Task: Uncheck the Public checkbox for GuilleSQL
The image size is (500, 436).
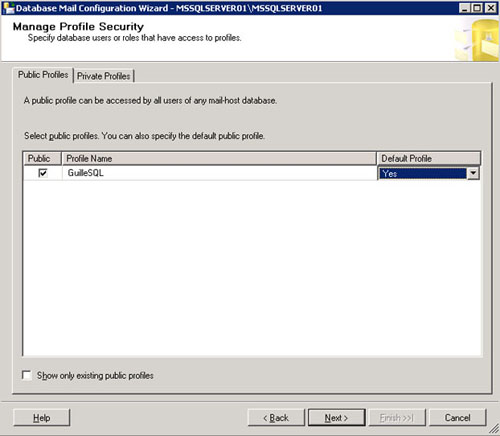Action: coord(43,173)
